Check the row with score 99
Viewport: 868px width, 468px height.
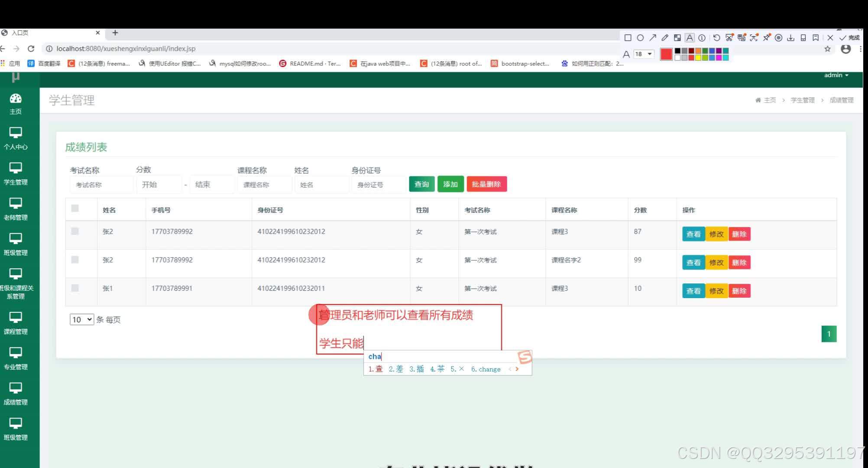75,260
